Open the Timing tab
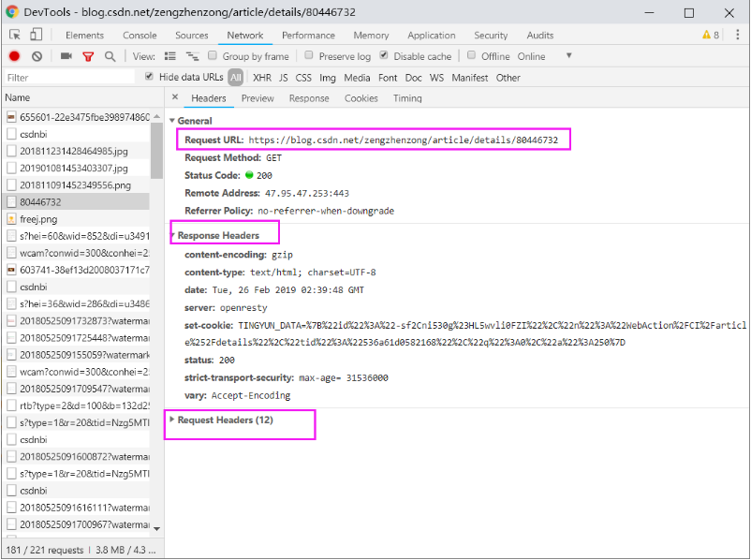The image size is (751, 560). [x=407, y=97]
